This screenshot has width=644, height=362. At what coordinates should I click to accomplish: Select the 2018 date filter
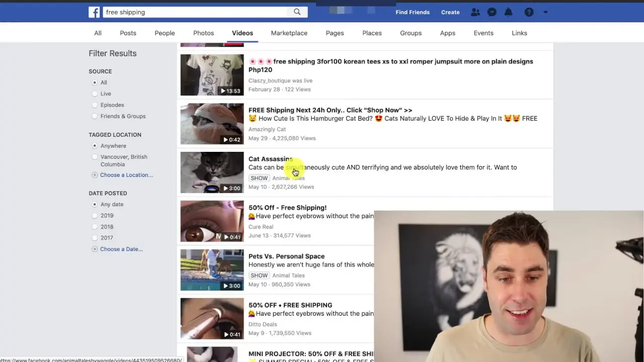pyautogui.click(x=95, y=227)
